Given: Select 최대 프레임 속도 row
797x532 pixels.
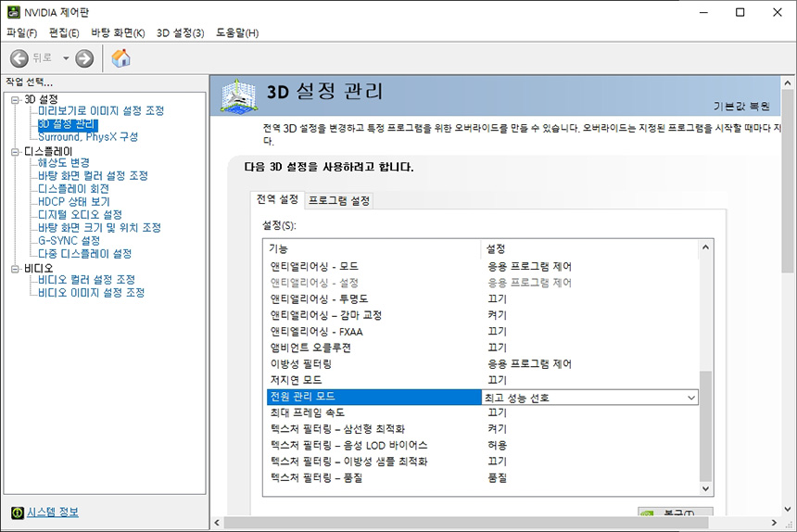Looking at the screenshot, I should point(482,412).
